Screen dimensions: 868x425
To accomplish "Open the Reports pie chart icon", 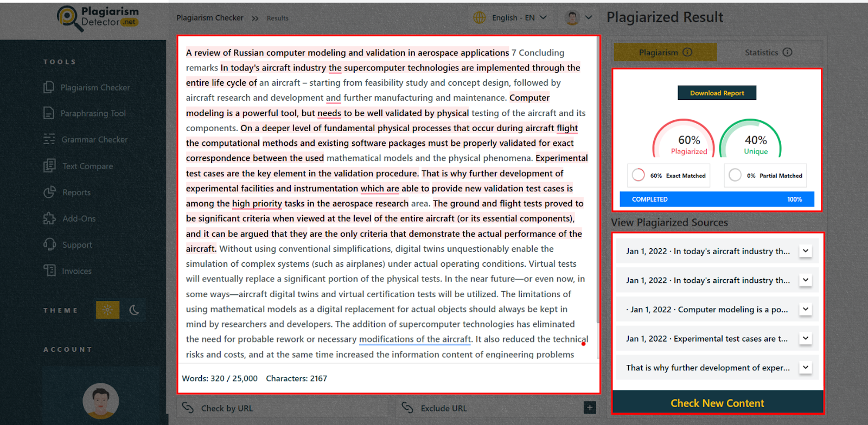I will pyautogui.click(x=49, y=192).
